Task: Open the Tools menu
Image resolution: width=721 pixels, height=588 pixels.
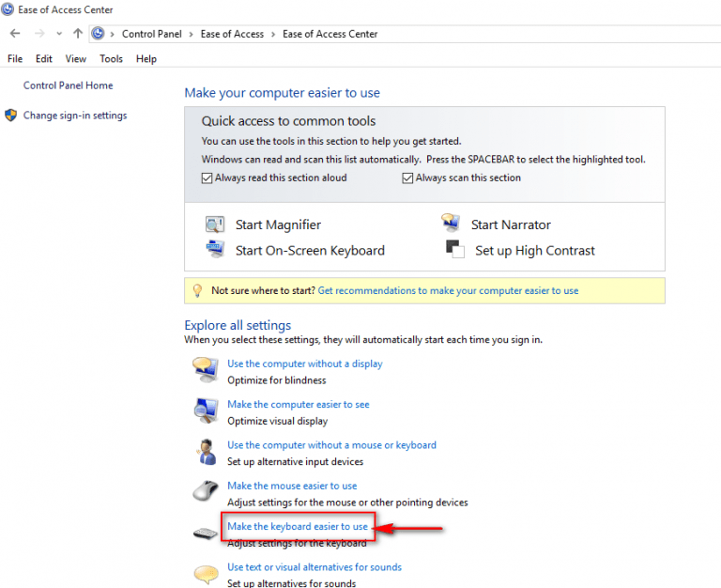Action: coord(111,58)
